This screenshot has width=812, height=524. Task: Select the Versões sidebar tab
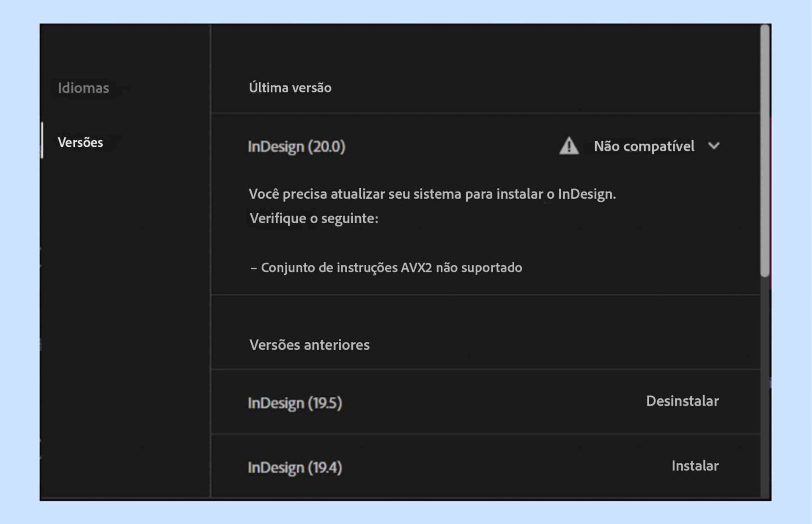[x=80, y=143]
